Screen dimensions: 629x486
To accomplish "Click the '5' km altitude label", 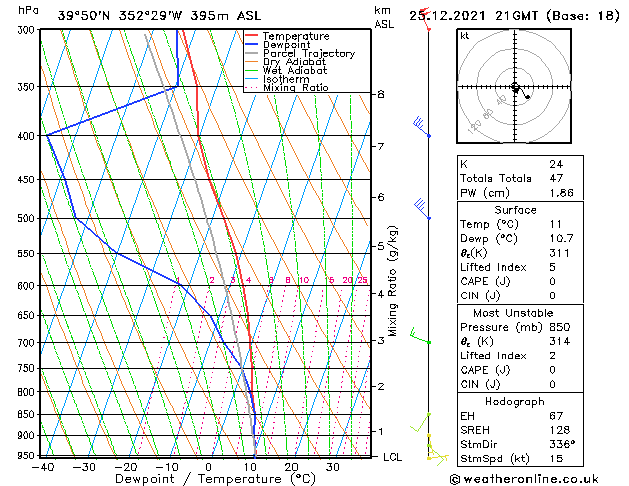I will point(380,246).
